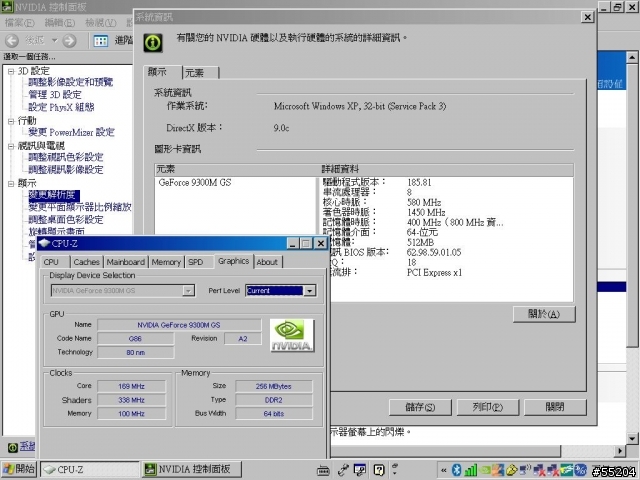Image resolution: width=640 pixels, height=480 pixels.
Task: Click the GPU Name field in CPU-Z
Action: [x=179, y=325]
